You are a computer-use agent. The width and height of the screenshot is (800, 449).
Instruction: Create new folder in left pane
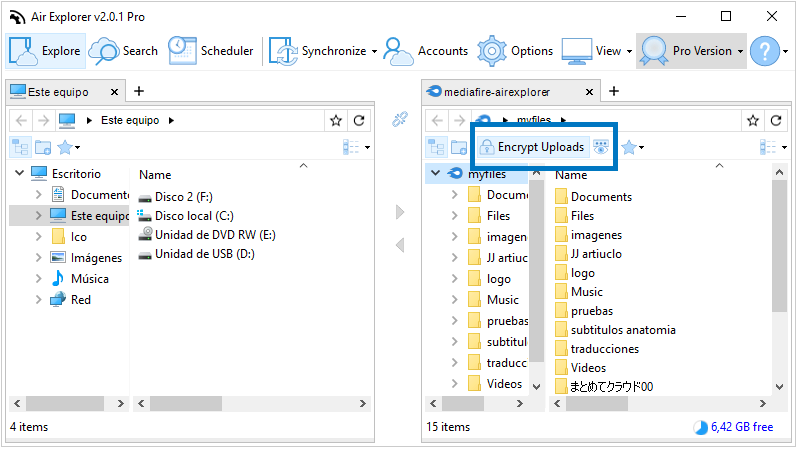point(43,147)
